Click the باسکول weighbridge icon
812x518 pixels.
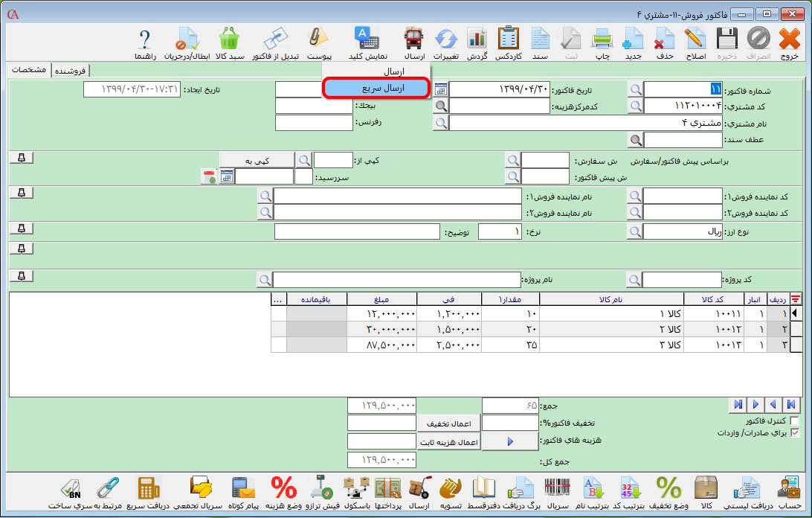356,492
